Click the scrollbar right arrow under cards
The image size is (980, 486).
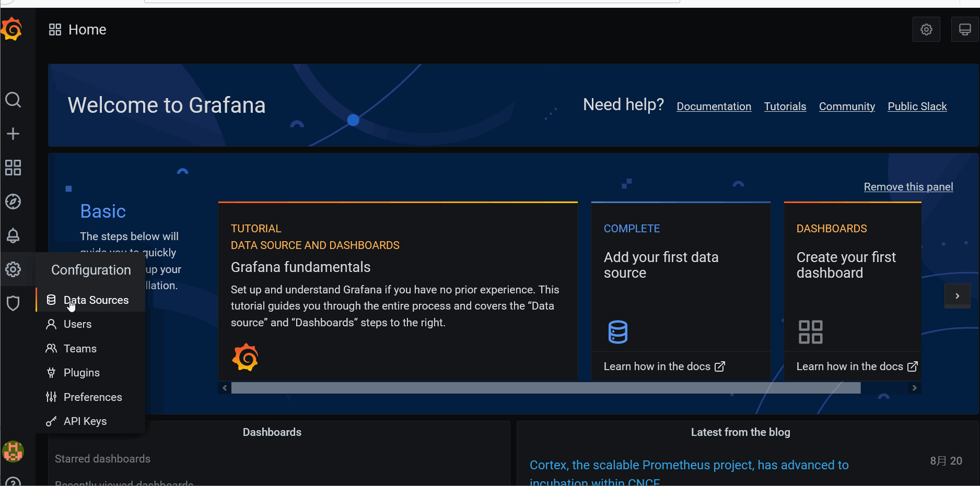coord(914,388)
